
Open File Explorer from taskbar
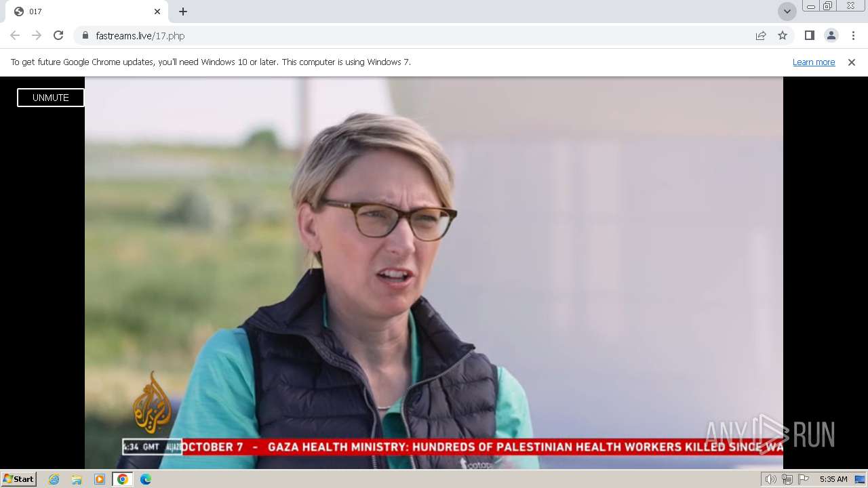tap(77, 479)
